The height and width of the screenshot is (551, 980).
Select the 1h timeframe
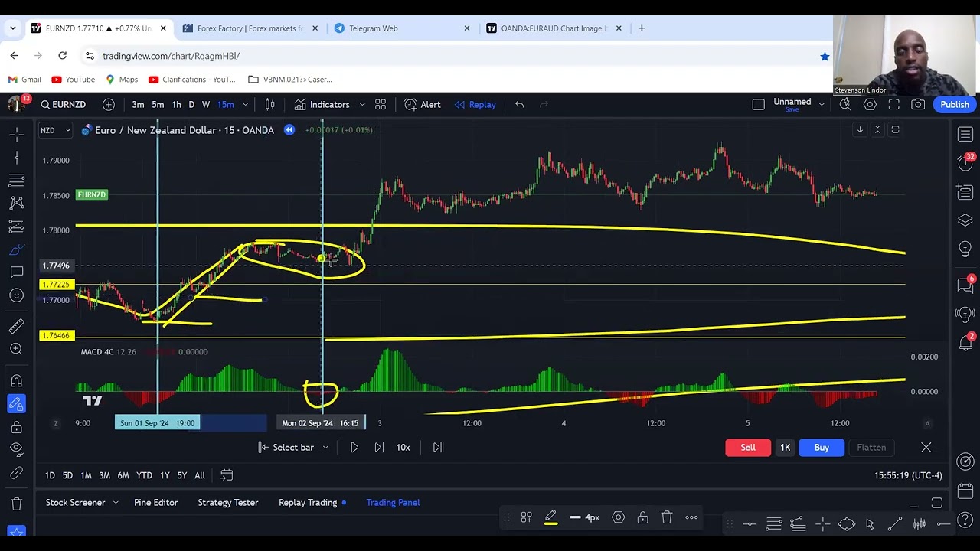pyautogui.click(x=176, y=105)
